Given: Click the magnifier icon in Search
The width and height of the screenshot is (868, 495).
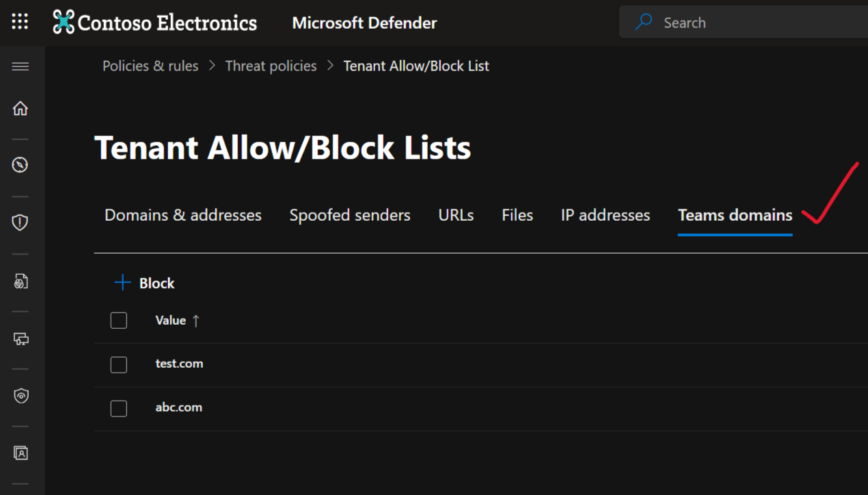Looking at the screenshot, I should click(643, 22).
